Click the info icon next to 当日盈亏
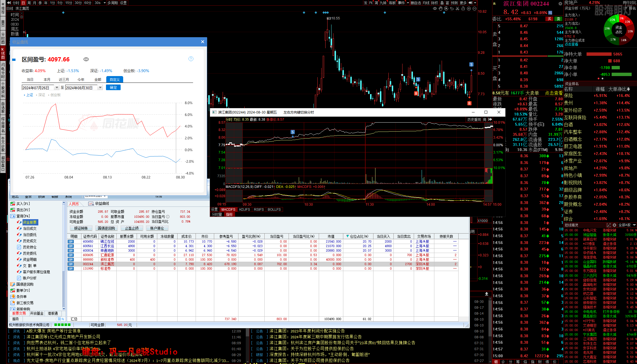 (168, 217)
